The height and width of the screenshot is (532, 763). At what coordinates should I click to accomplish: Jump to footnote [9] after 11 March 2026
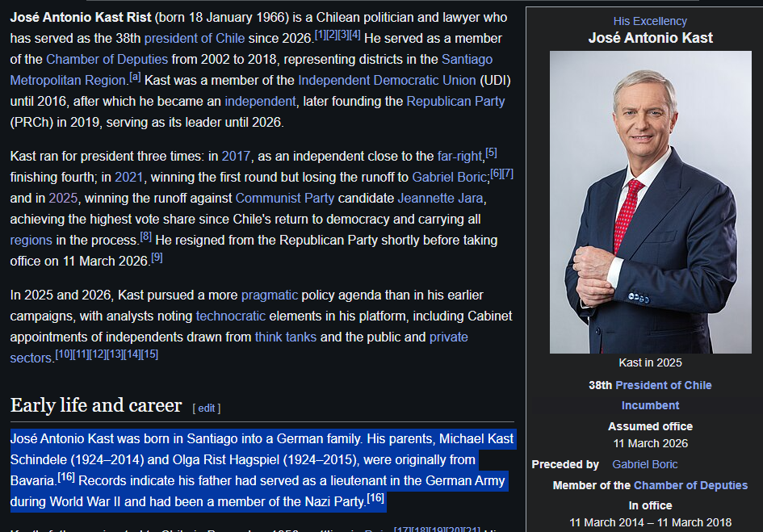(x=157, y=258)
